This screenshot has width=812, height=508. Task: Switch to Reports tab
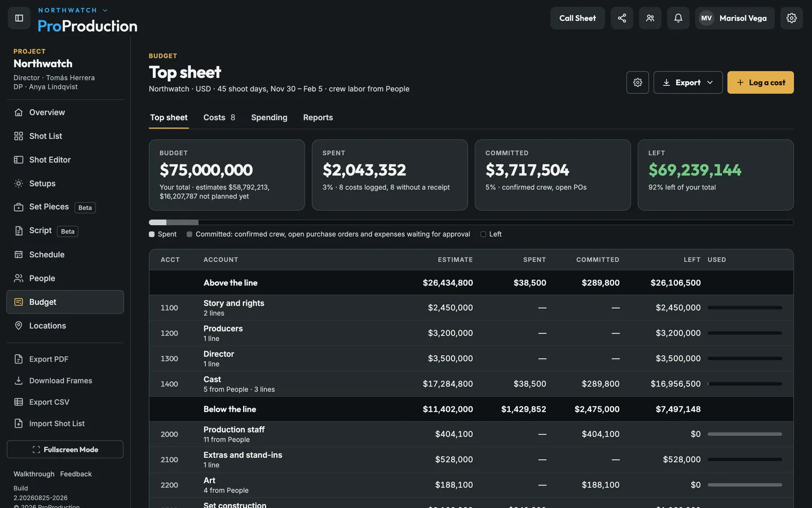coord(318,117)
